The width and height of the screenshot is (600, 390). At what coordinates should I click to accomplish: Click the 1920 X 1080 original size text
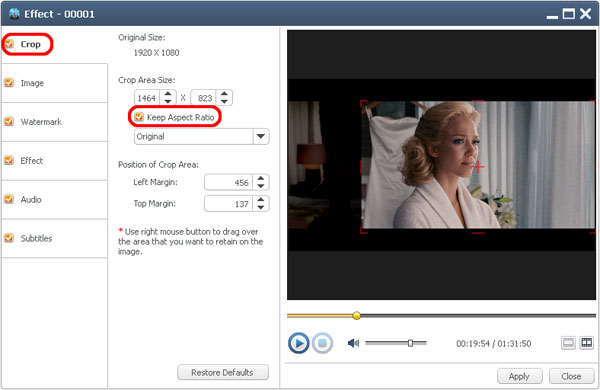(x=156, y=53)
